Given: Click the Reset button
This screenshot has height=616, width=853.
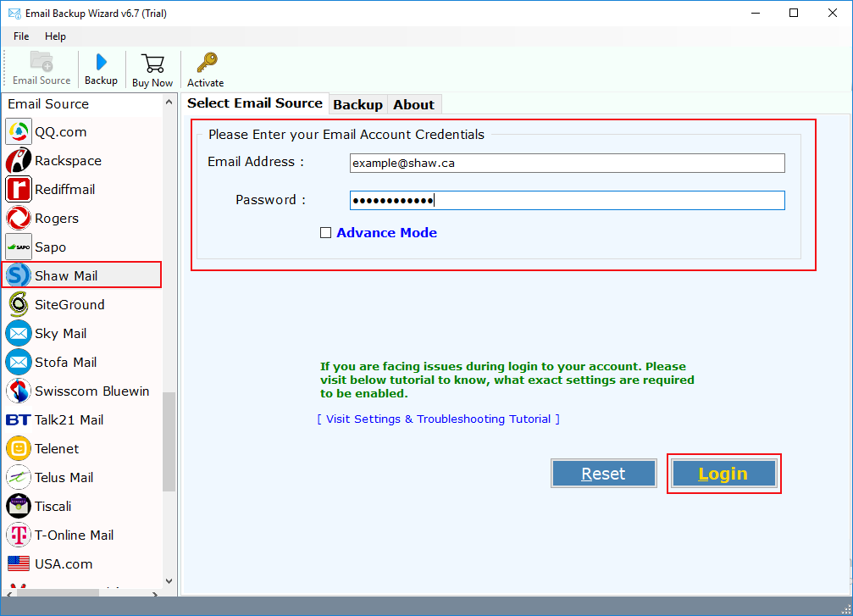Looking at the screenshot, I should pos(603,474).
